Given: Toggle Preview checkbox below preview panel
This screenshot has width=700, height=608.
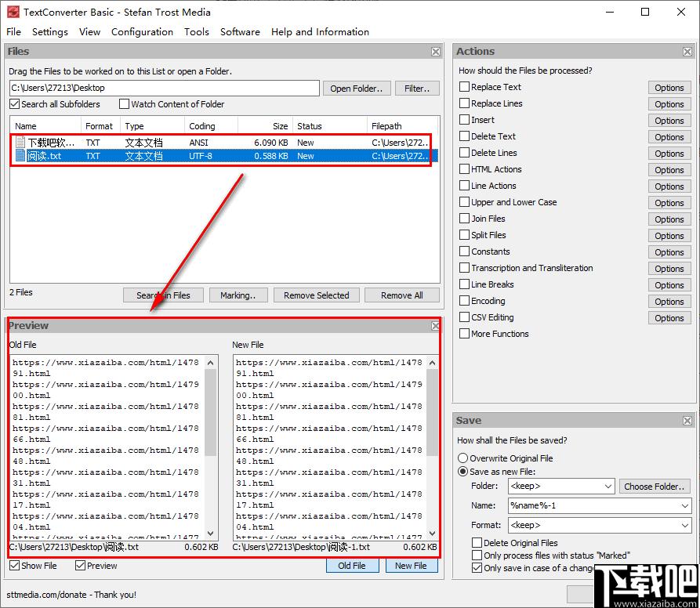Looking at the screenshot, I should (81, 566).
